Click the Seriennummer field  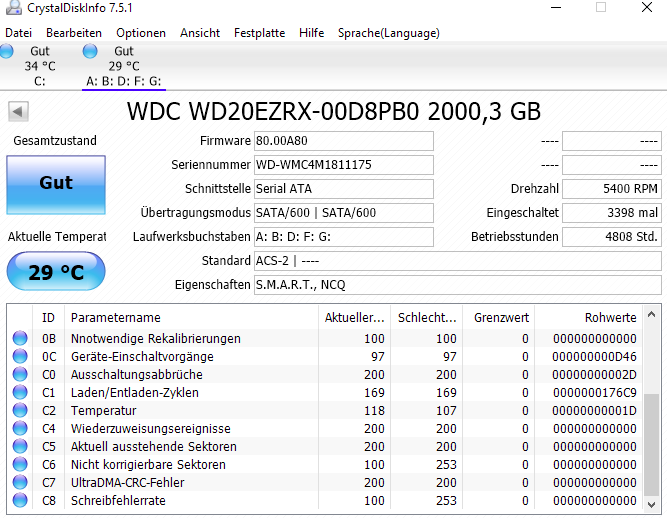(344, 165)
